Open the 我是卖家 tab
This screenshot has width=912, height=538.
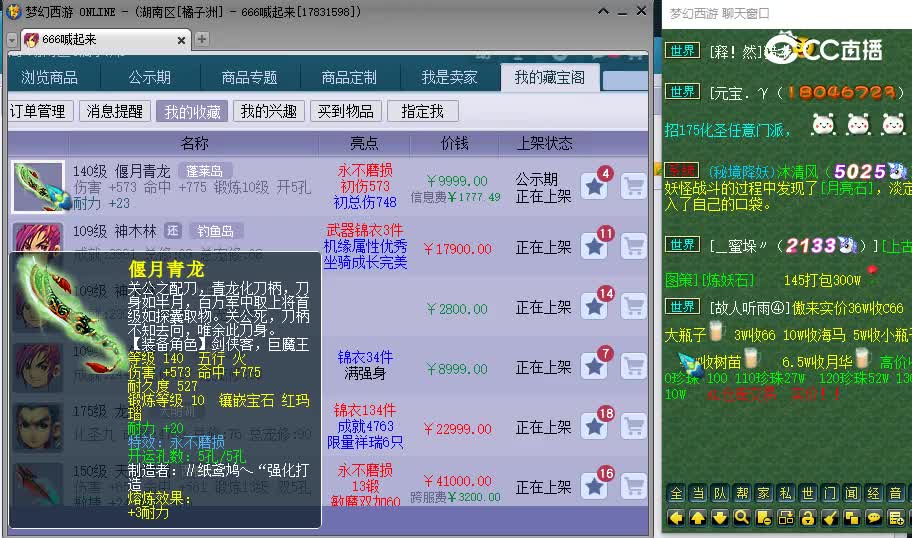[449, 77]
